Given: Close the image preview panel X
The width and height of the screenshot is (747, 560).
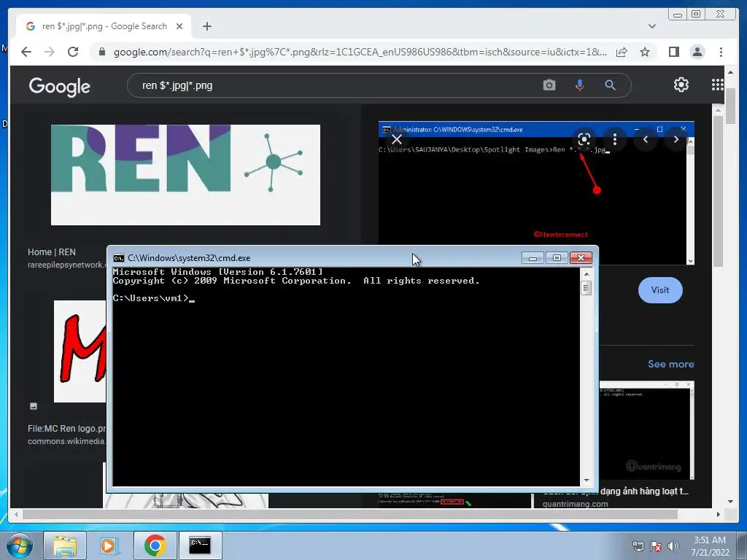Looking at the screenshot, I should [396, 139].
